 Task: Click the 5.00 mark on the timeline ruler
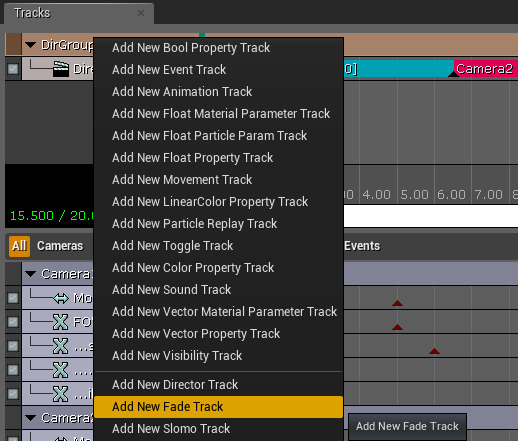[x=414, y=194]
